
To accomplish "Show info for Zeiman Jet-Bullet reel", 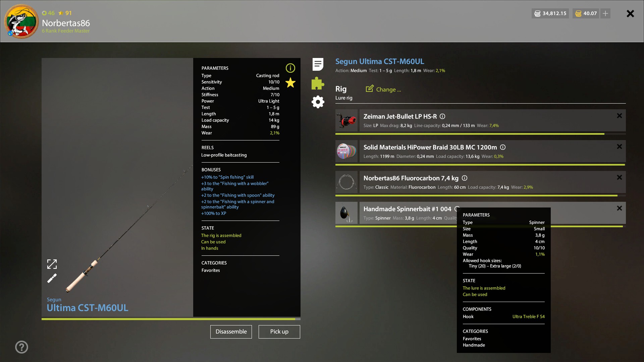I will click(x=442, y=116).
